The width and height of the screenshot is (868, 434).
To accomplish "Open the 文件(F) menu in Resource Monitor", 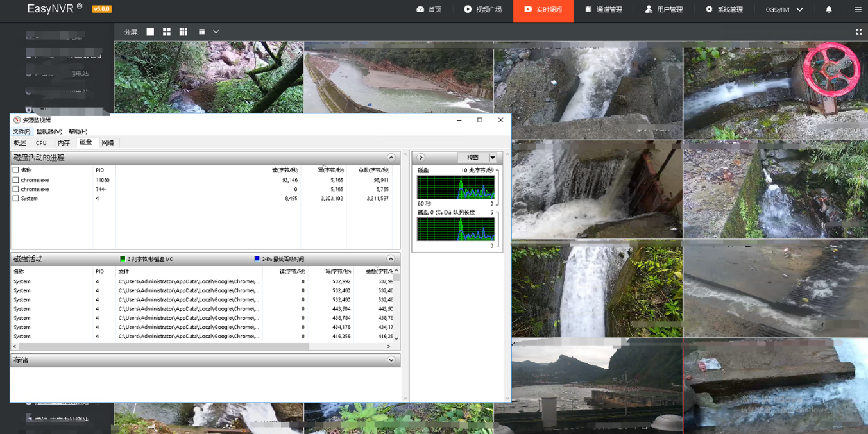I will point(22,131).
